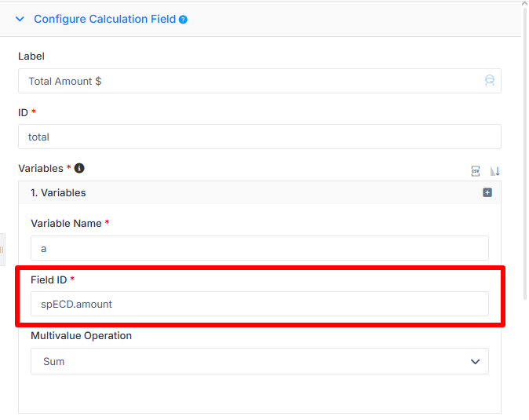Screen dimensions: 529x420
Task: Click the vertical scrollbar thumb on right
Action: 525,154
